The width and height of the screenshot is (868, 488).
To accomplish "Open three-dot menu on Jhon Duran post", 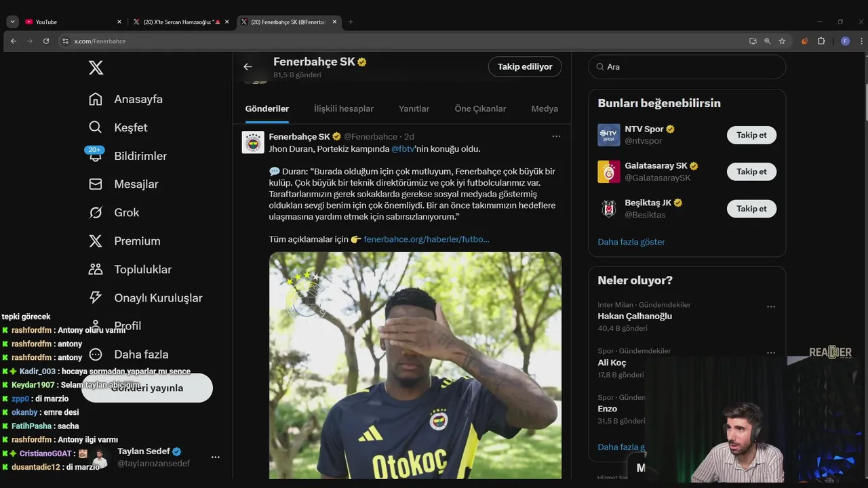I will pos(556,136).
